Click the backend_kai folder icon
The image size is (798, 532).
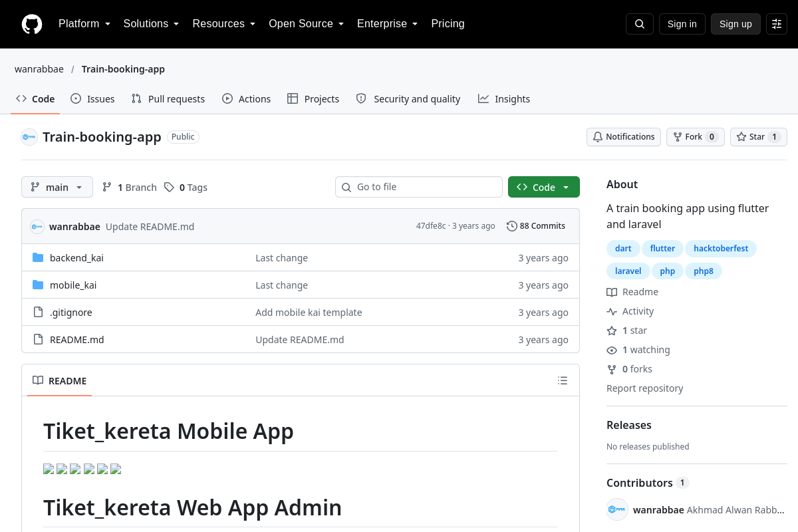(x=38, y=258)
